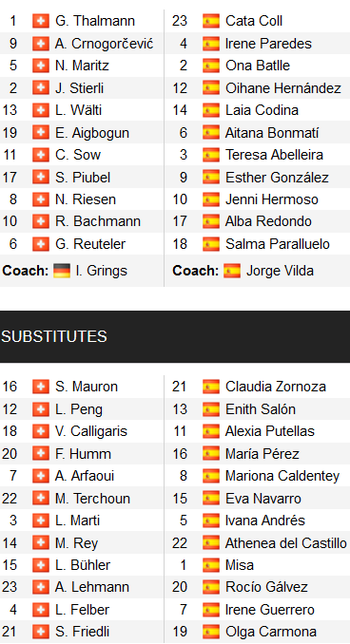350x644 pixels.
Task: Click the Swiss flag beside S. Mauron
Action: [x=41, y=387]
